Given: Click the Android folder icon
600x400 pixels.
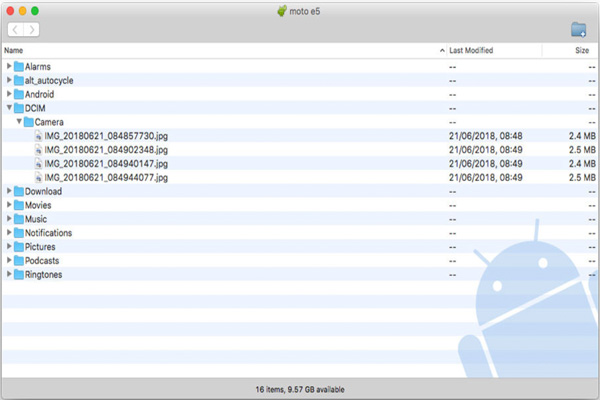Looking at the screenshot, I should 19,94.
